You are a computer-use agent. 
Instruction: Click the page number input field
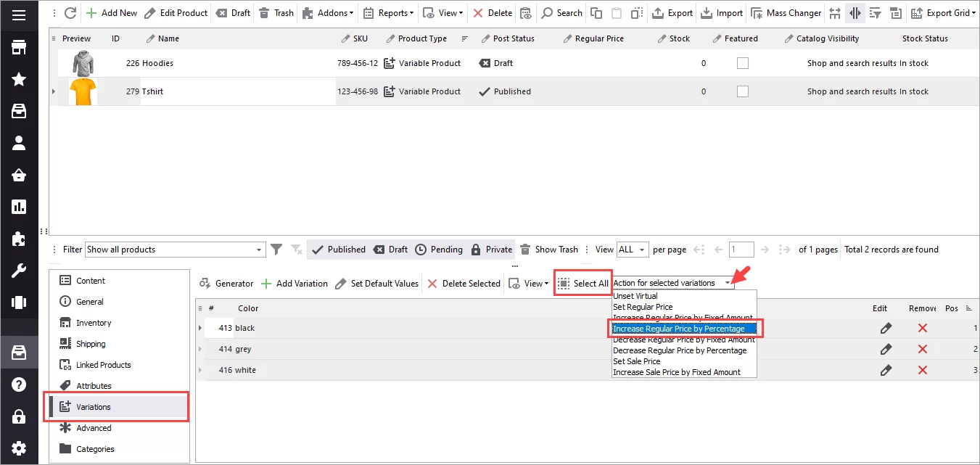741,249
